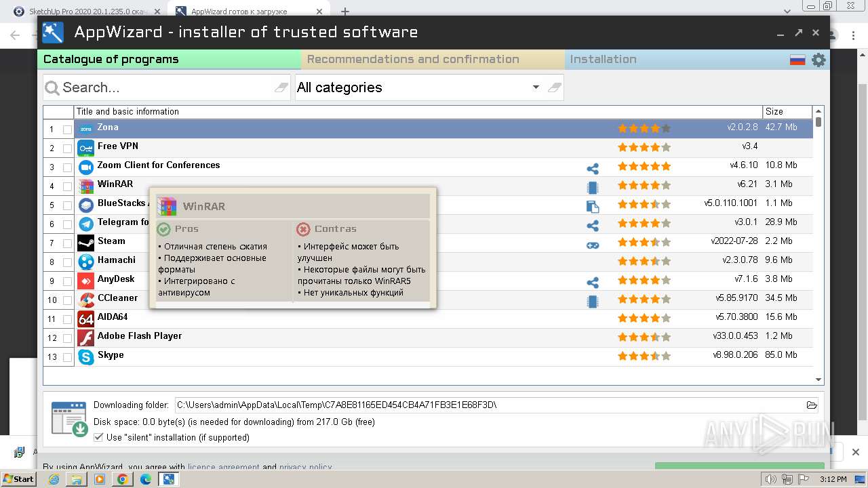Viewport: 868px width, 488px height.
Task: Check the Skype checkbox
Action: [x=67, y=357]
